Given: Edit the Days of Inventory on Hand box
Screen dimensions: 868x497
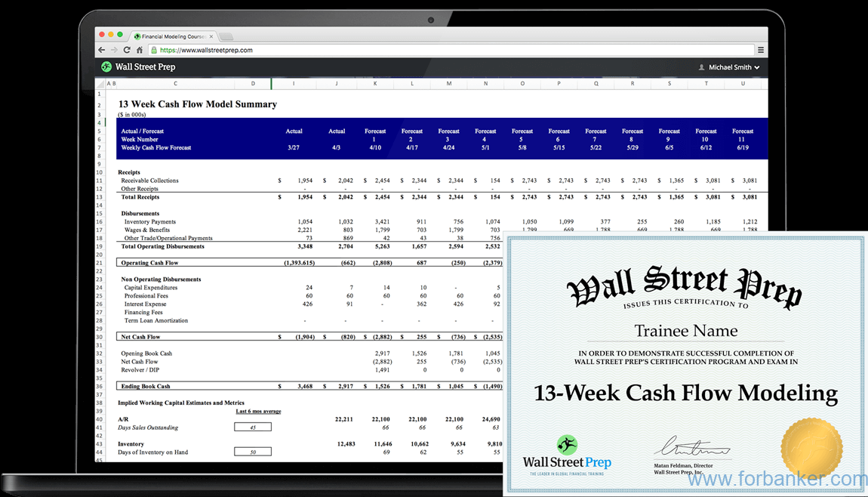Looking at the screenshot, I should [252, 451].
